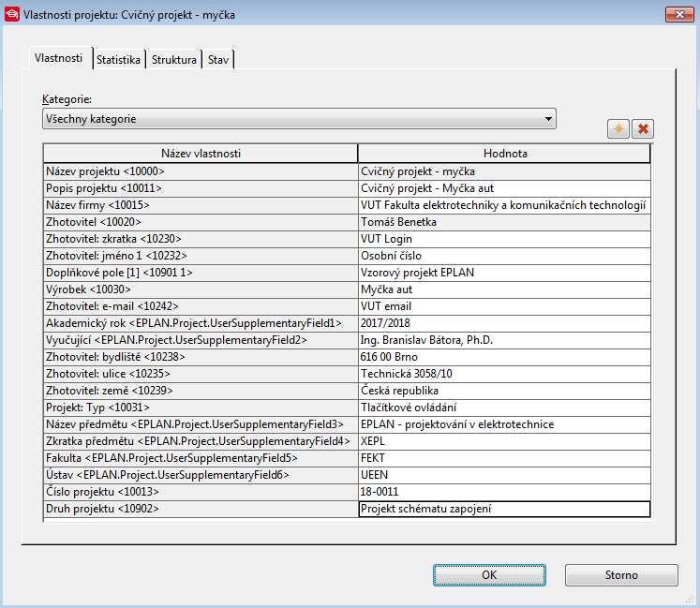Click the value 'VUT Login'
Image resolution: width=700 pixels, height=608 pixels.
pos(504,239)
